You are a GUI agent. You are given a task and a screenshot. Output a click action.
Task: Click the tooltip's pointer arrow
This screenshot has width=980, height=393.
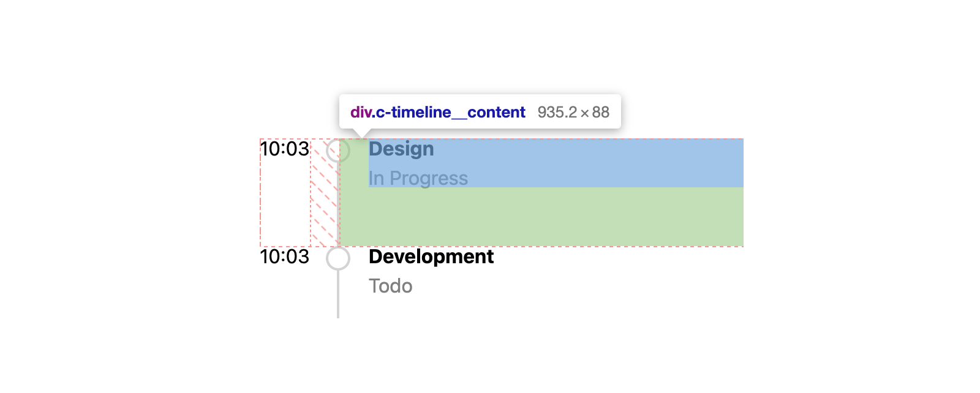364,133
